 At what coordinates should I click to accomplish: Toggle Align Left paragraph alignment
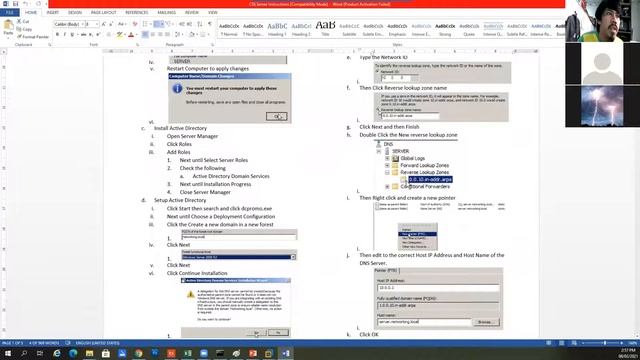(145, 35)
